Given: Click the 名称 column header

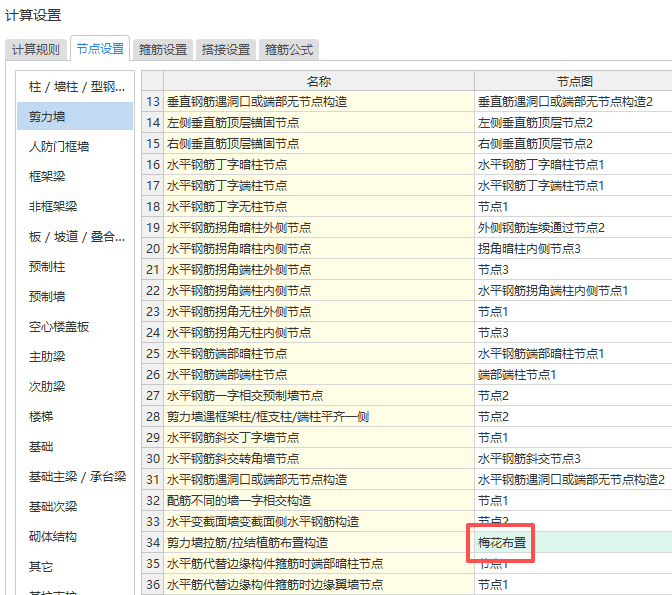Looking at the screenshot, I should click(319, 81).
